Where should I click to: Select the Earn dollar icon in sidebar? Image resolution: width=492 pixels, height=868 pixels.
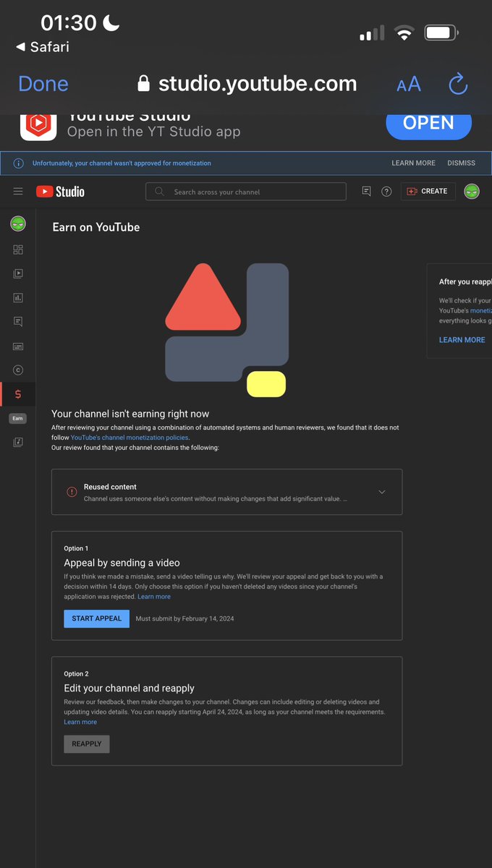tap(18, 394)
